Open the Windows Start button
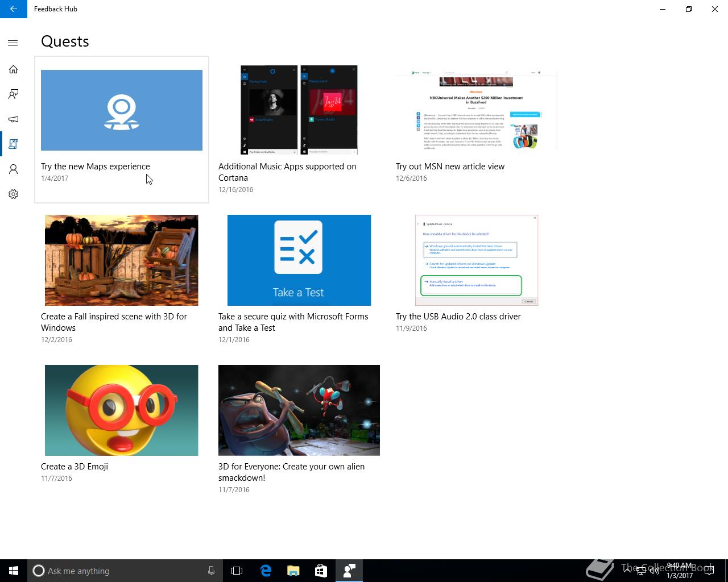This screenshot has width=728, height=582. (14, 571)
